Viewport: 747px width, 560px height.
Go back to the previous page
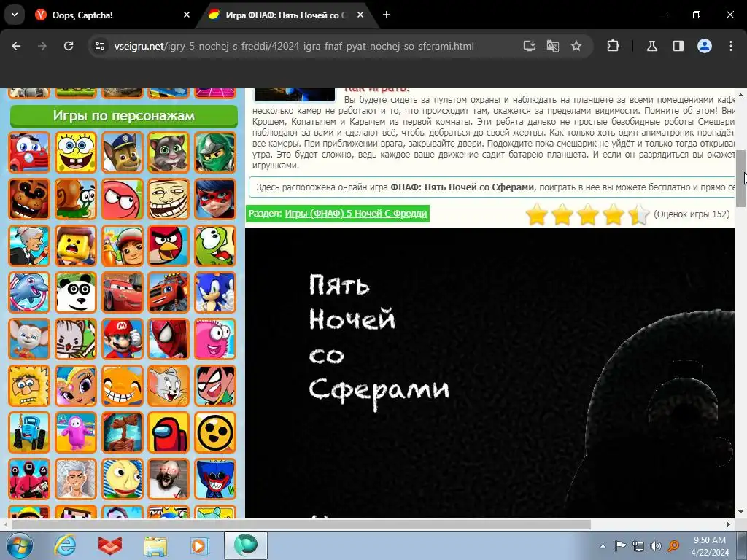click(x=16, y=46)
